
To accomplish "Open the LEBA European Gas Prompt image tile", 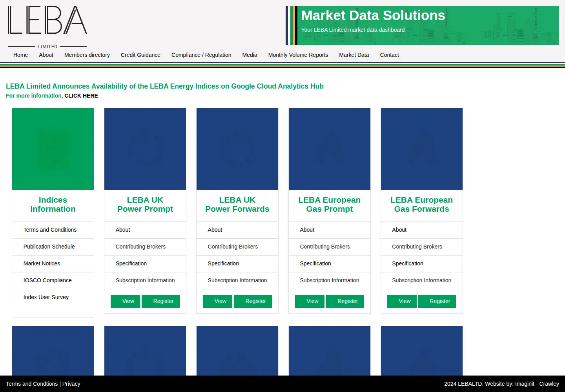I will coord(330,149).
